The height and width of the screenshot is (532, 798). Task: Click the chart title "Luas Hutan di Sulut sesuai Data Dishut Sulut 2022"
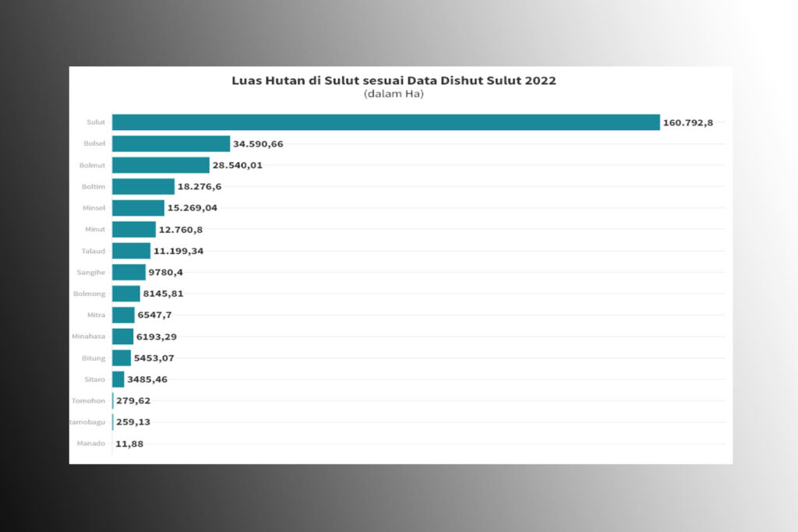coord(394,80)
